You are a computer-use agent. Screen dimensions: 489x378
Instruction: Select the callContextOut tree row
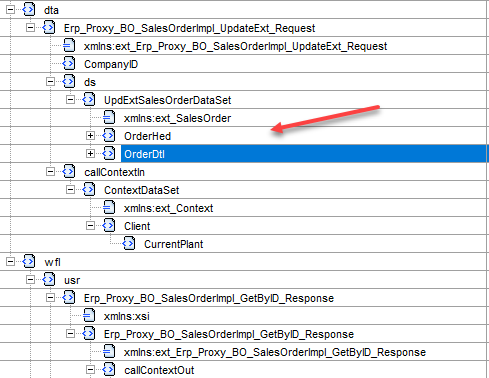pos(244,370)
